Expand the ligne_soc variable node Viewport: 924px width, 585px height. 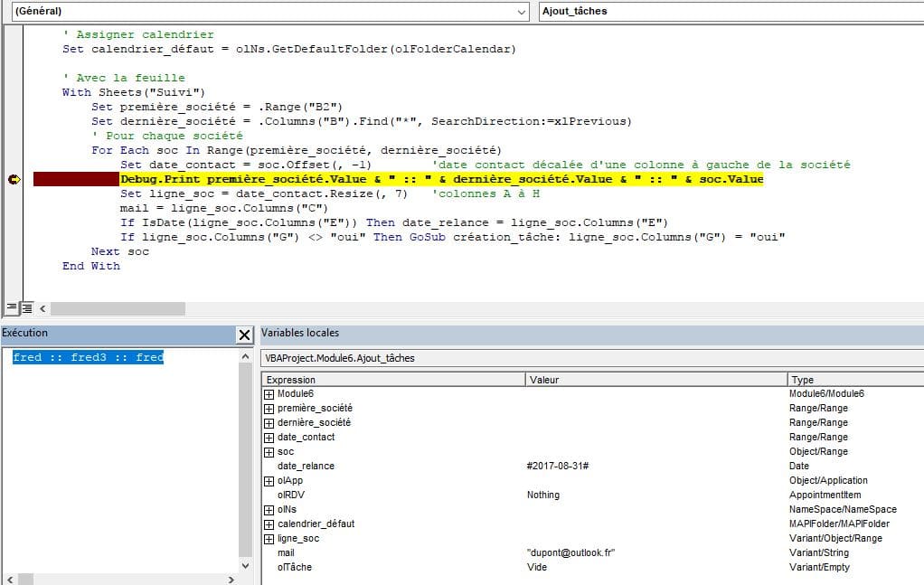point(269,539)
